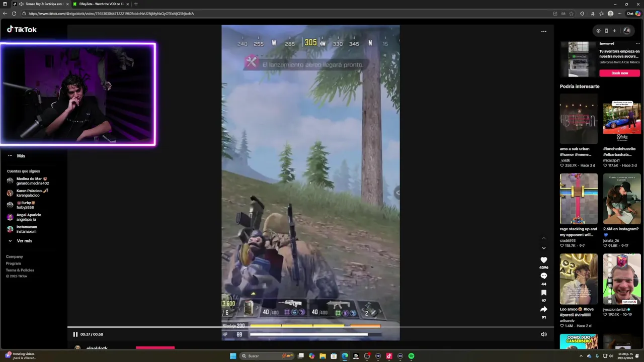Open the coins icon in TikTok header
The image size is (644, 362).
tap(598, 31)
